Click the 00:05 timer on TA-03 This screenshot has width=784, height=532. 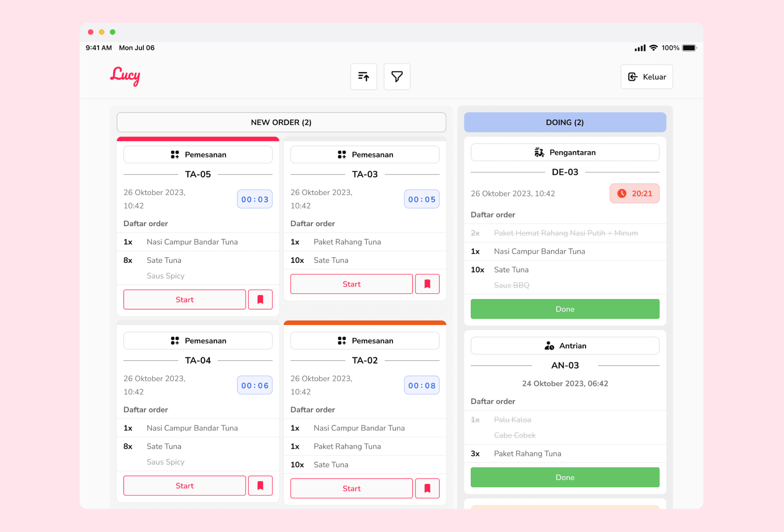[x=422, y=199]
